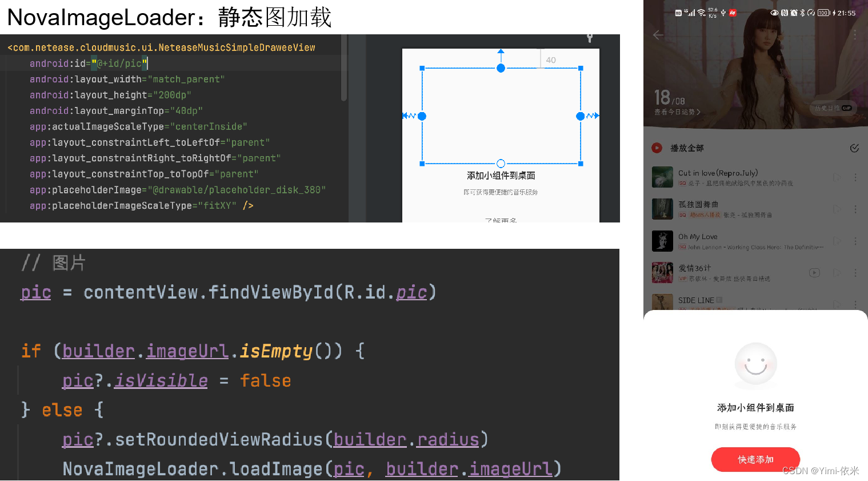The height and width of the screenshot is (481, 868).
Task: Select the 孤独圆舞曲 album cover
Action: [x=662, y=209]
